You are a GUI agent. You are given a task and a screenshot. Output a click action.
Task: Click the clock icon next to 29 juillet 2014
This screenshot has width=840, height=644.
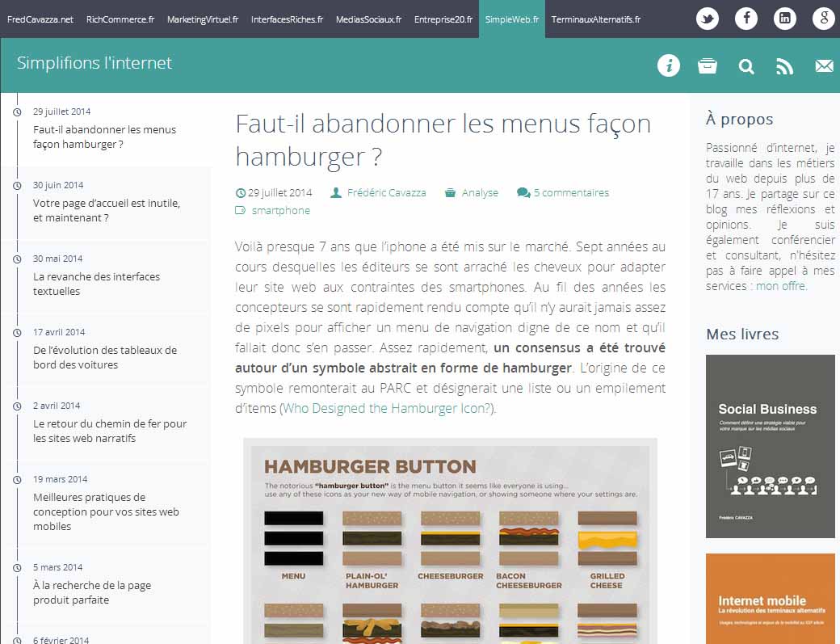point(240,192)
